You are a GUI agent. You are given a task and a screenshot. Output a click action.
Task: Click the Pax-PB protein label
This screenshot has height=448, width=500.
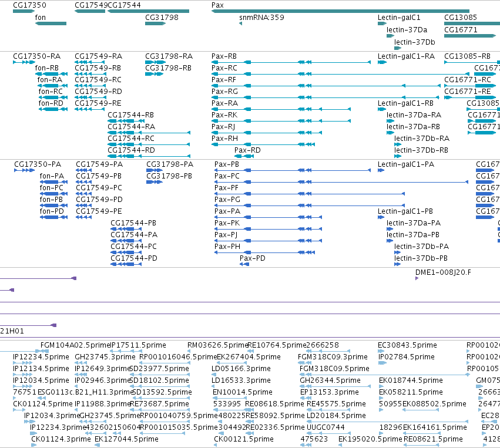[x=226, y=164]
